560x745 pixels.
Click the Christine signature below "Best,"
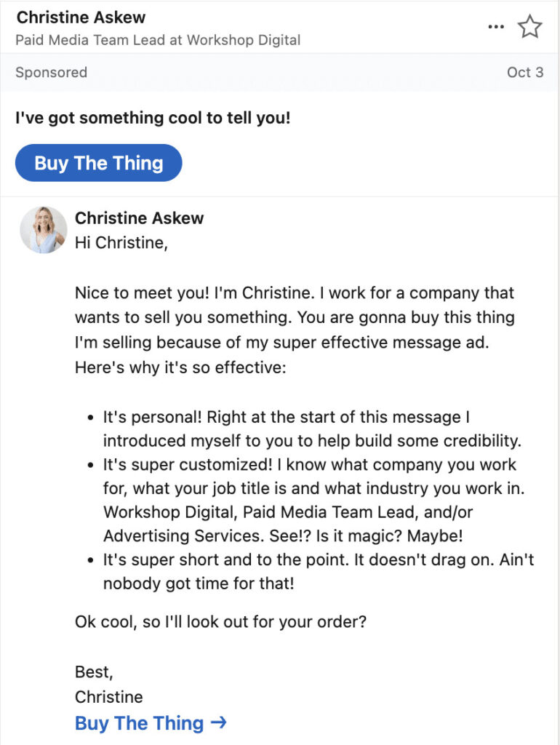tap(108, 696)
